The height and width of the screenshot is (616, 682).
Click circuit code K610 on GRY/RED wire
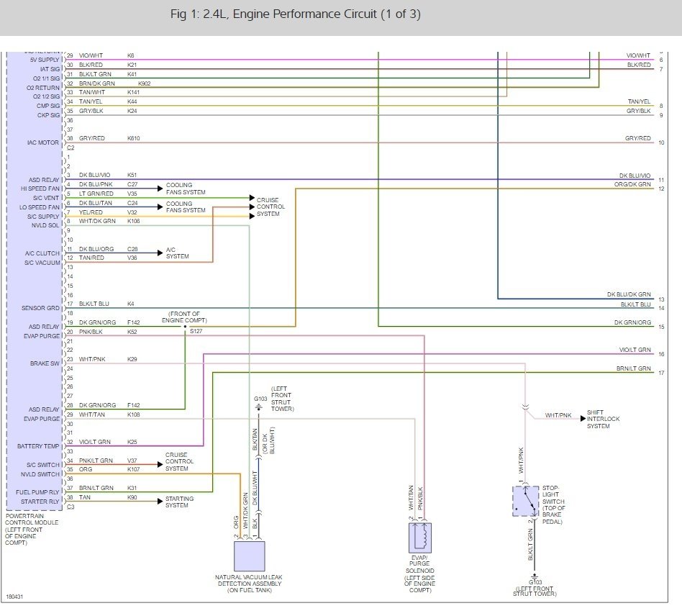click(x=134, y=138)
